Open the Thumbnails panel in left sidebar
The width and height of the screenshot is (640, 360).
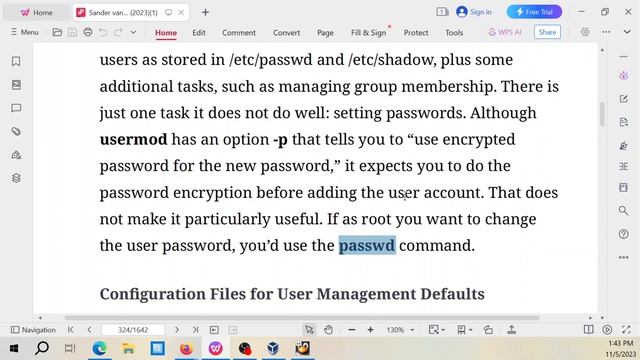tap(16, 84)
